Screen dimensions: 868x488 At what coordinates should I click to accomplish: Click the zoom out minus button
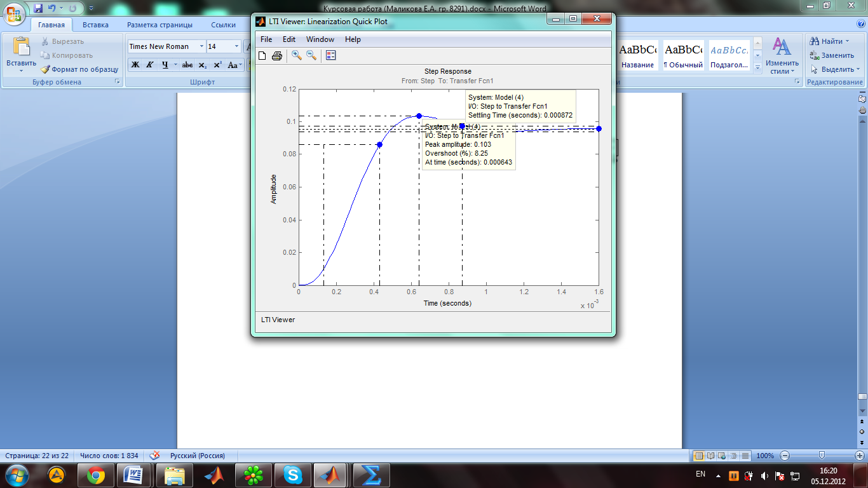pos(785,456)
